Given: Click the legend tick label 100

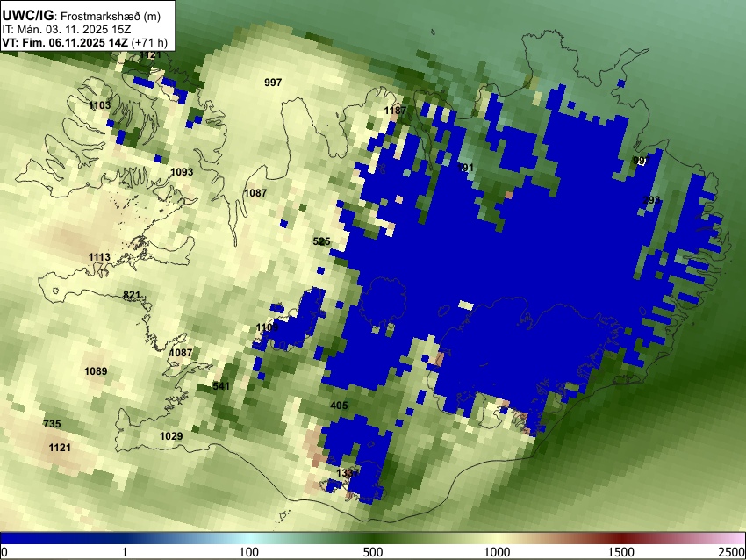Looking at the screenshot, I should [x=248, y=552].
